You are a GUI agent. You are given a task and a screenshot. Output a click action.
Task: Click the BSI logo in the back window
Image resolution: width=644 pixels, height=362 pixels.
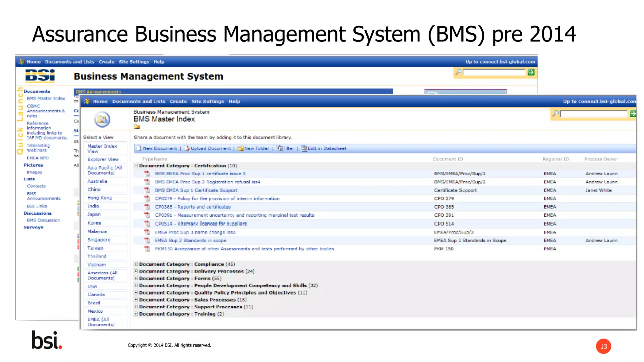(x=40, y=76)
